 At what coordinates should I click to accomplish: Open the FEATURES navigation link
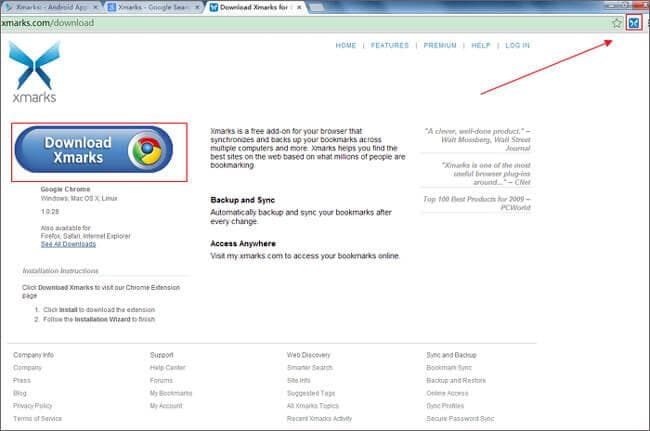(390, 45)
